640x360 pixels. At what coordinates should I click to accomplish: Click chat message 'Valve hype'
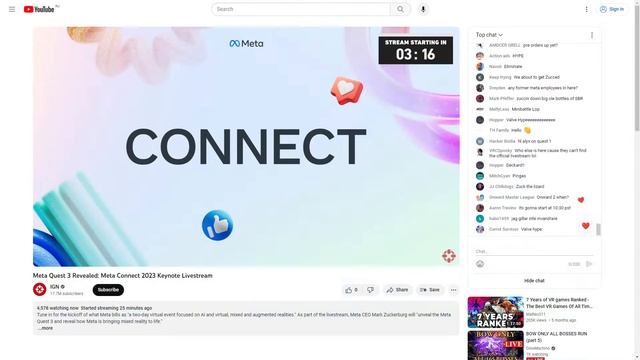tap(531, 229)
